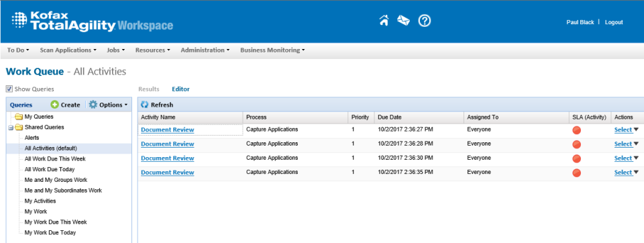The height and width of the screenshot is (243, 644).
Task: Open the Help question mark icon
Action: click(x=424, y=21)
